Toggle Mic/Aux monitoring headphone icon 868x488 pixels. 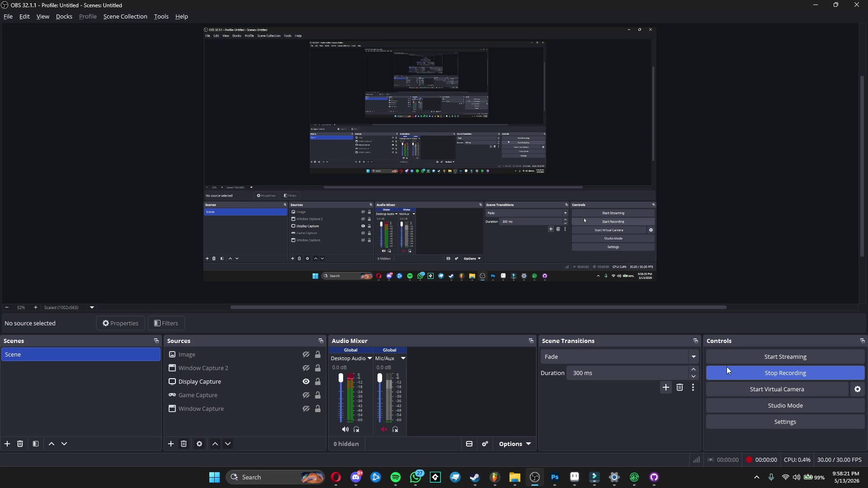pyautogui.click(x=395, y=429)
